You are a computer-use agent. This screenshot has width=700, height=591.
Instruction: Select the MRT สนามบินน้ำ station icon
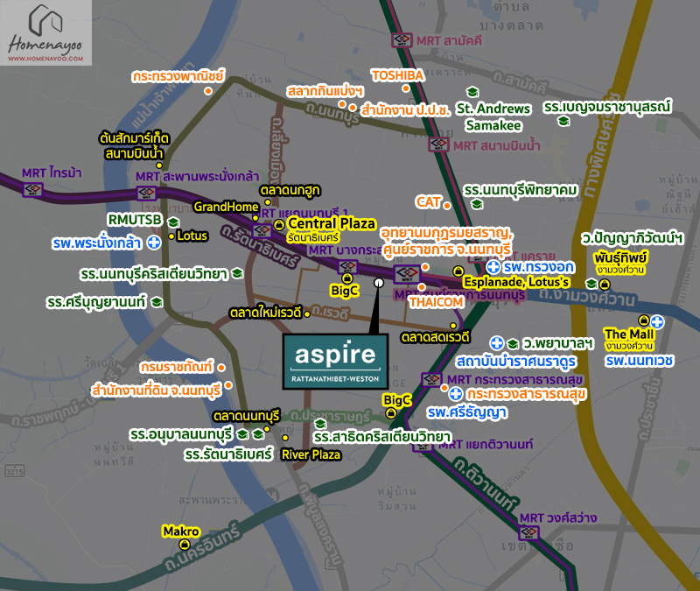click(x=438, y=144)
